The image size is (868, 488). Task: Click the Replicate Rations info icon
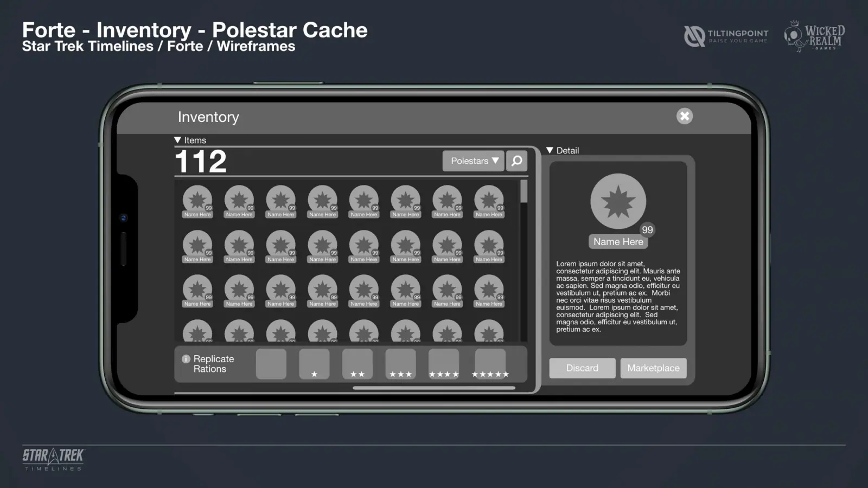(x=186, y=359)
